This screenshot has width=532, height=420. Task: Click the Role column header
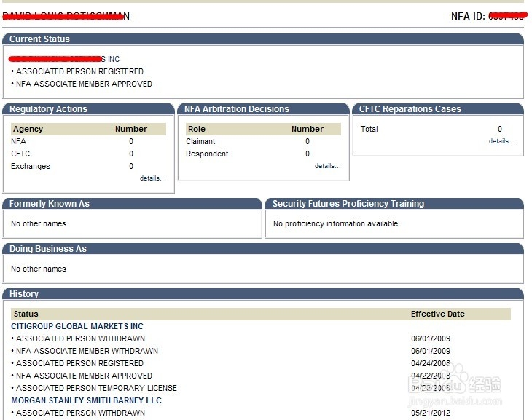[x=197, y=129]
